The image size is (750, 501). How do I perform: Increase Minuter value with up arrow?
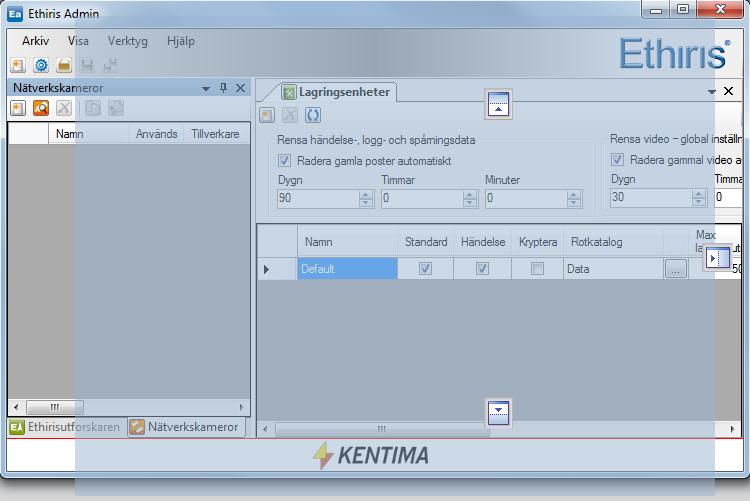(574, 194)
